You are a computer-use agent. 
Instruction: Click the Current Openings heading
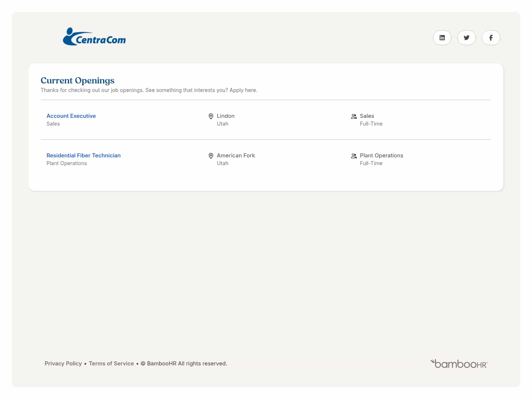pyautogui.click(x=78, y=81)
